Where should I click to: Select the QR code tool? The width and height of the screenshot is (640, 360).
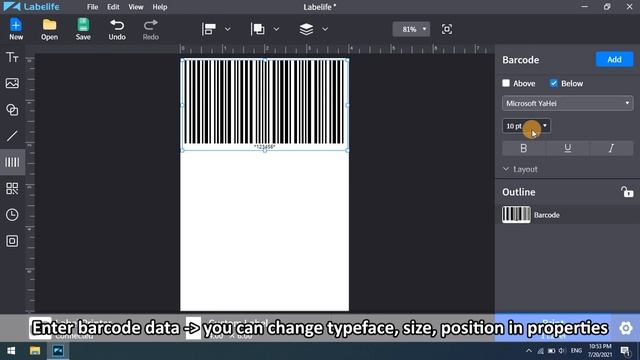point(12,188)
